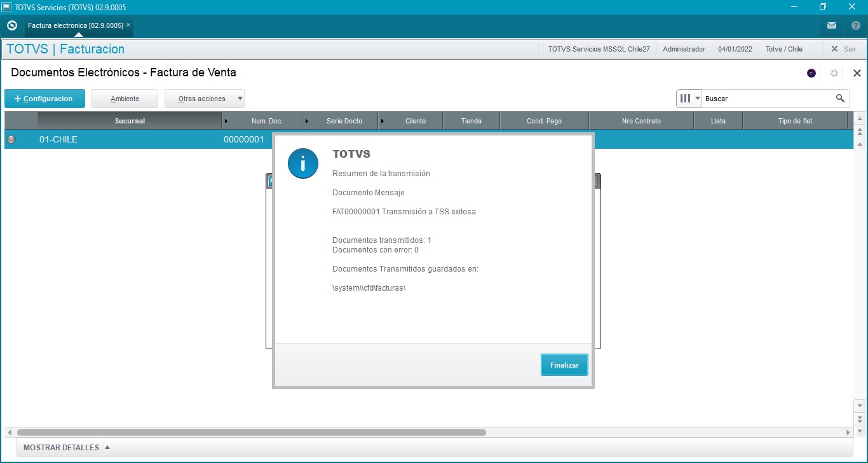Click the "Administrador" user label
This screenshot has width=868, height=463.
684,49
